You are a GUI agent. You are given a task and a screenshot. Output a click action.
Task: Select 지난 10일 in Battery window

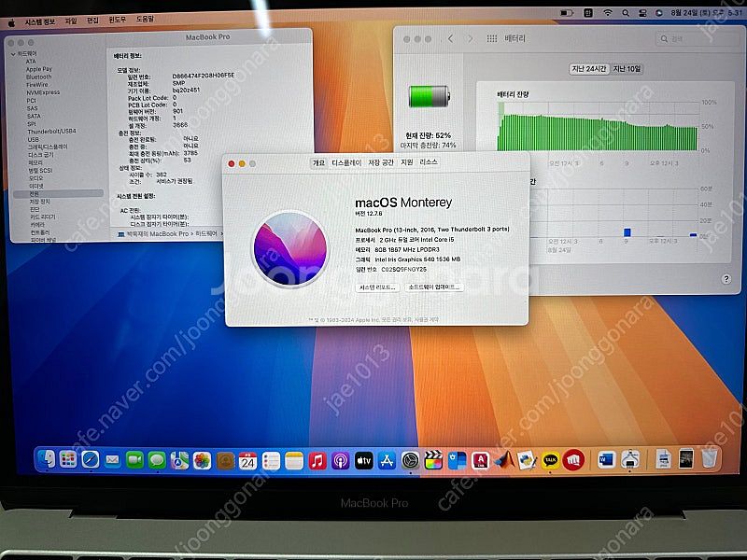coord(627,69)
